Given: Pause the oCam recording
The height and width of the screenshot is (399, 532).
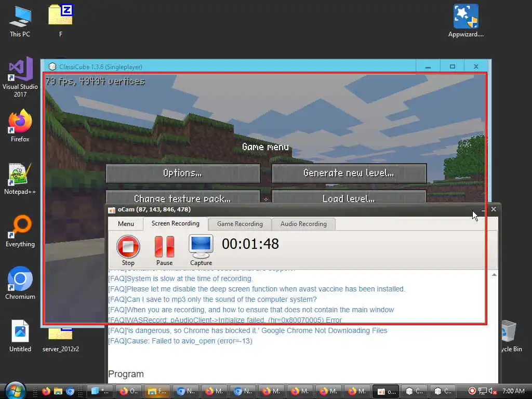Looking at the screenshot, I should click(165, 250).
